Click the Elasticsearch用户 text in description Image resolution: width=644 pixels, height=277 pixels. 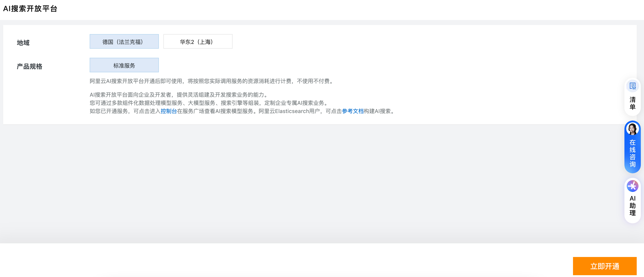pyautogui.click(x=297, y=111)
